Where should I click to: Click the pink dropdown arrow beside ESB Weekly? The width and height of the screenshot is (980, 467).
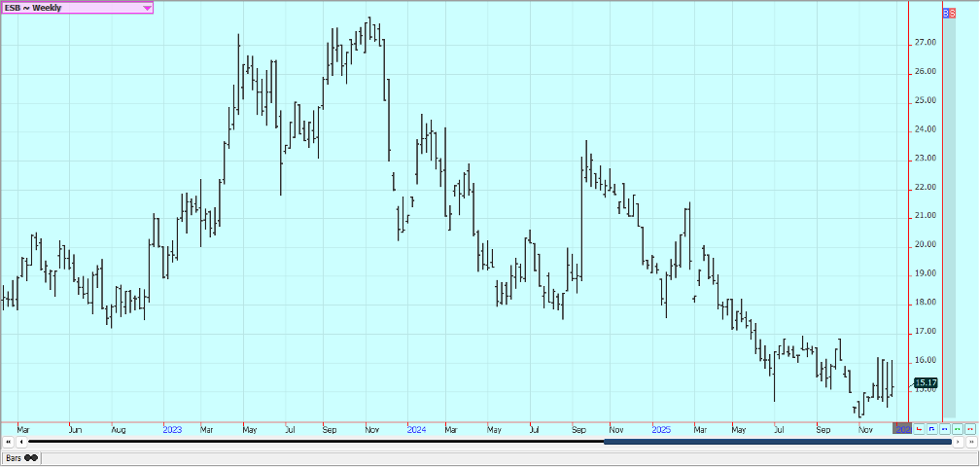coord(147,8)
